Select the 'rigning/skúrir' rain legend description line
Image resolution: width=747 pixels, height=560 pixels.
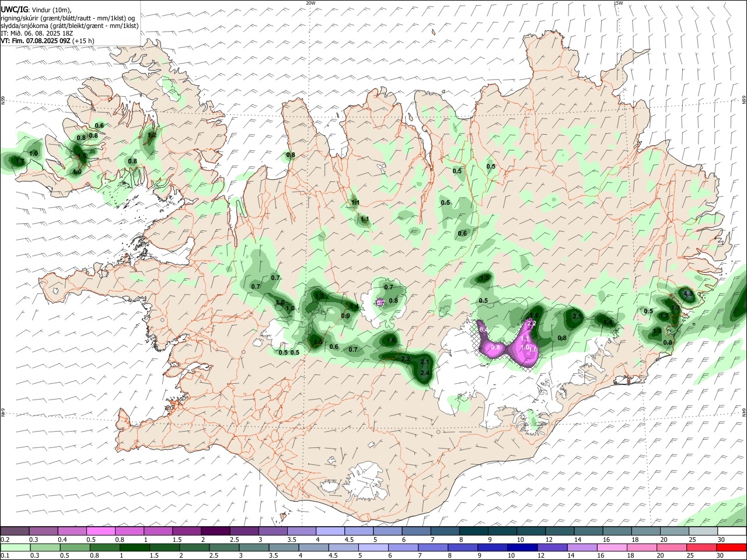67,18
